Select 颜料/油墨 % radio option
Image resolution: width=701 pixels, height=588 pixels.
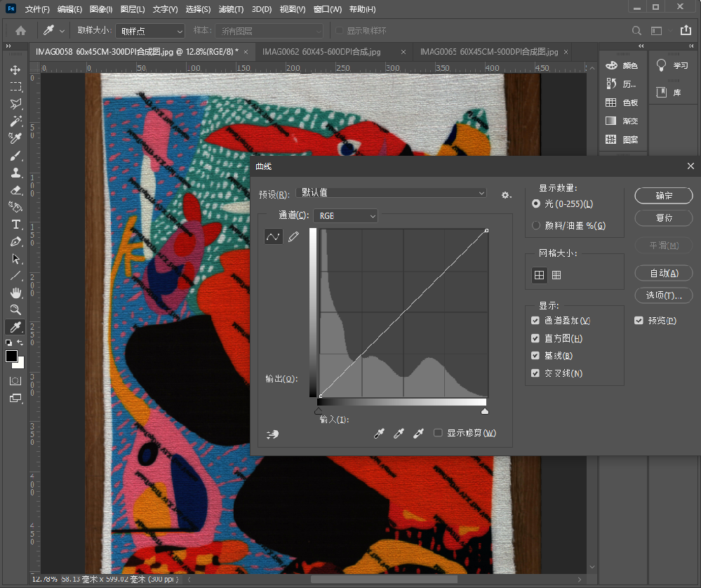point(537,226)
